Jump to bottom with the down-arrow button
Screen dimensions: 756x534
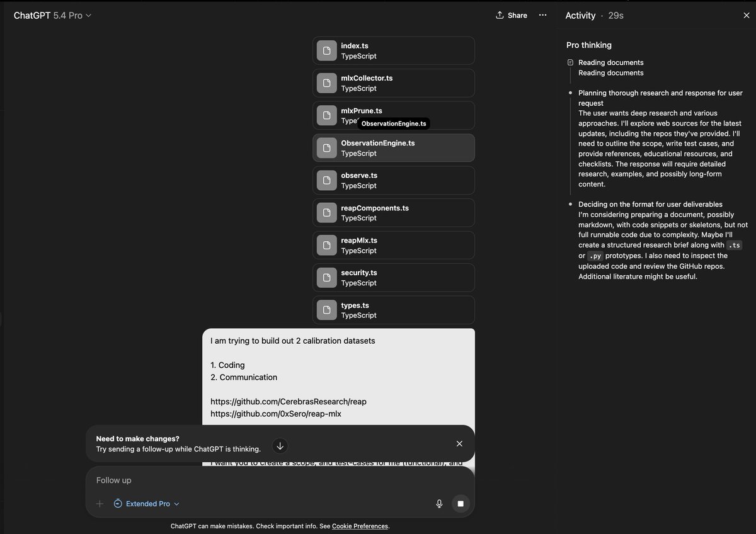280,446
